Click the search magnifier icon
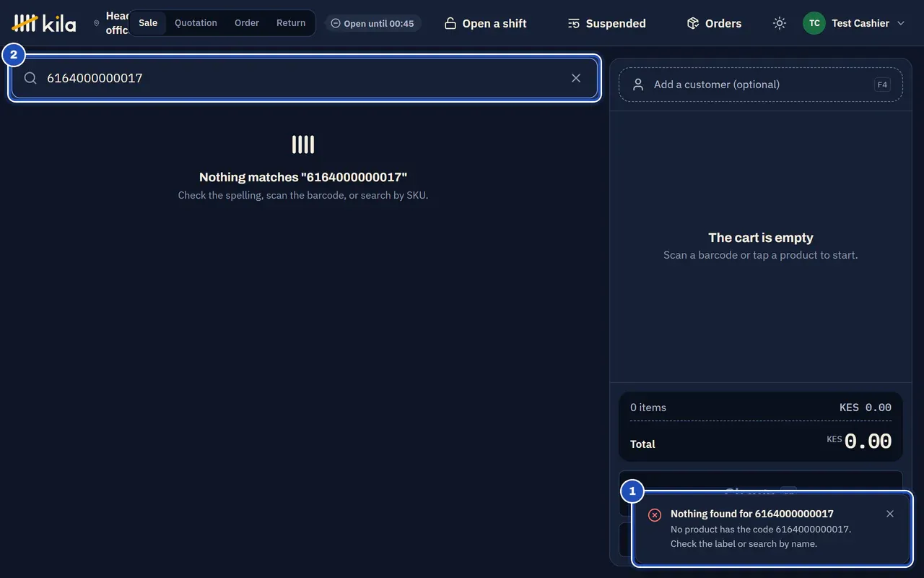 coord(30,78)
